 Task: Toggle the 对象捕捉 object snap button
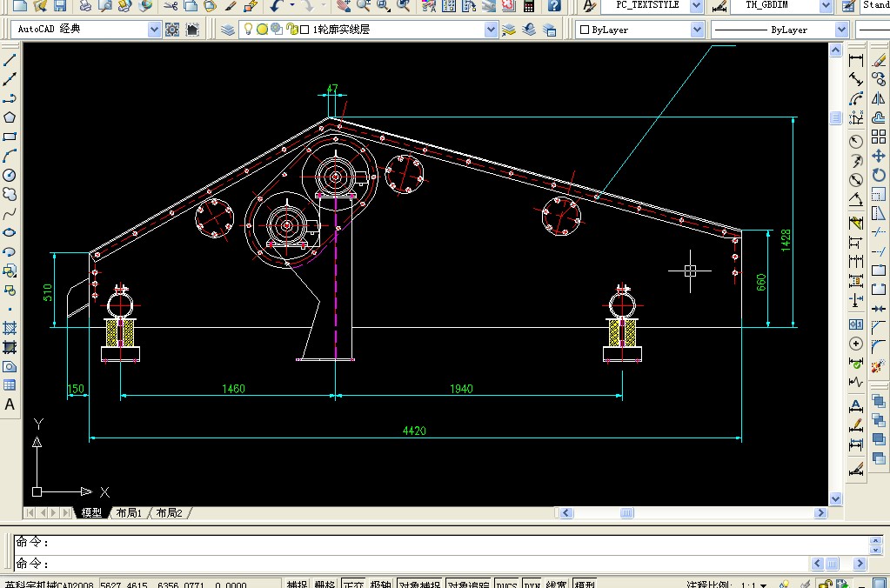click(419, 584)
